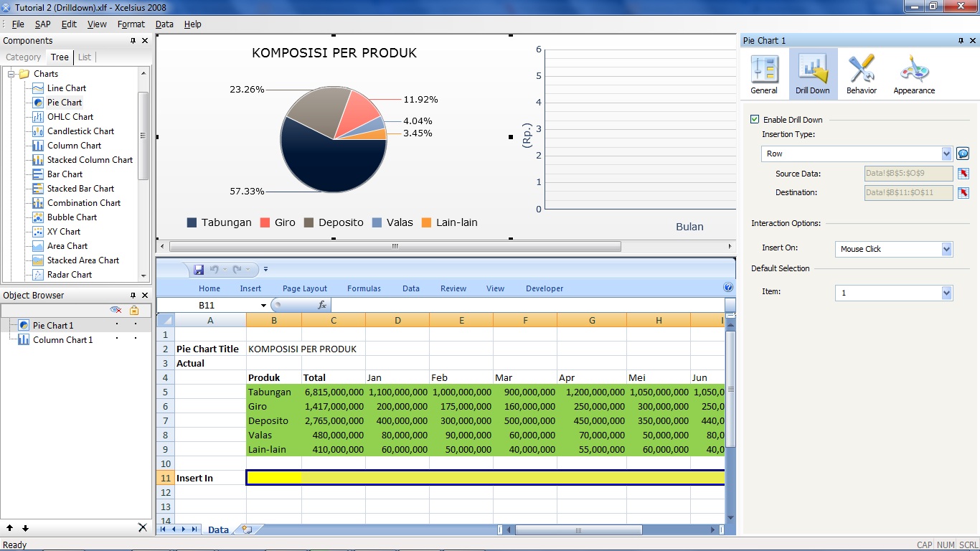Select Pie Chart 1 in Object Browser
This screenshot has height=551, width=980.
[x=53, y=325]
